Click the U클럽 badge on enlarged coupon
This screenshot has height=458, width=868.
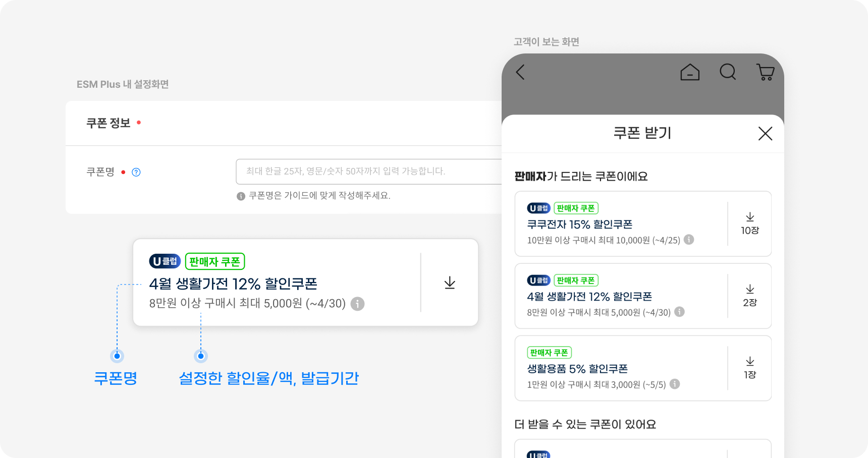165,261
